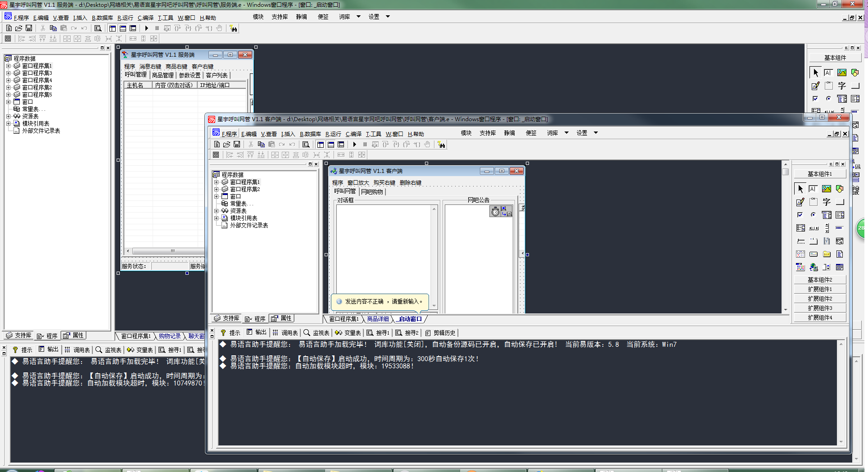Screen dimensions: 868x472
Task: Select the picture box component in toolbox
Action: click(x=827, y=189)
